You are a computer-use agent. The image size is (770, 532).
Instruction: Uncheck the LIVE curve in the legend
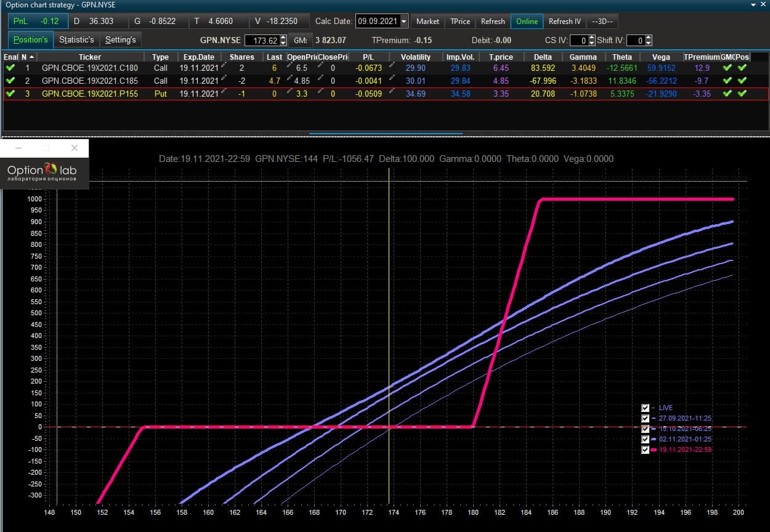tap(645, 408)
